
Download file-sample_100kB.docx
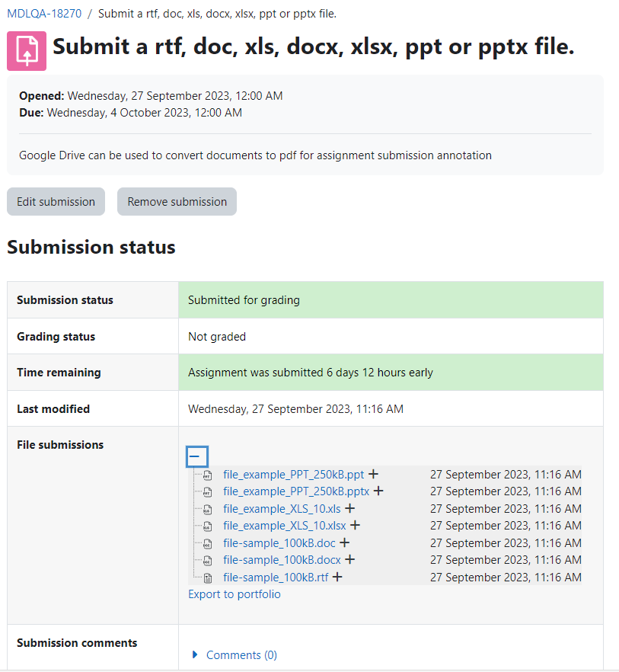pyautogui.click(x=282, y=560)
